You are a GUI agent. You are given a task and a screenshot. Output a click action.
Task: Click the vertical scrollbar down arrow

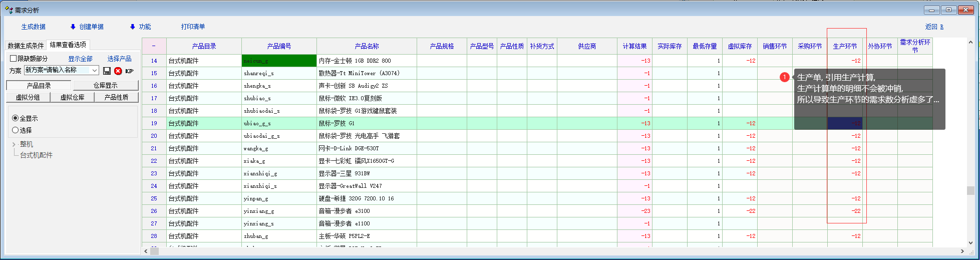[971, 242]
